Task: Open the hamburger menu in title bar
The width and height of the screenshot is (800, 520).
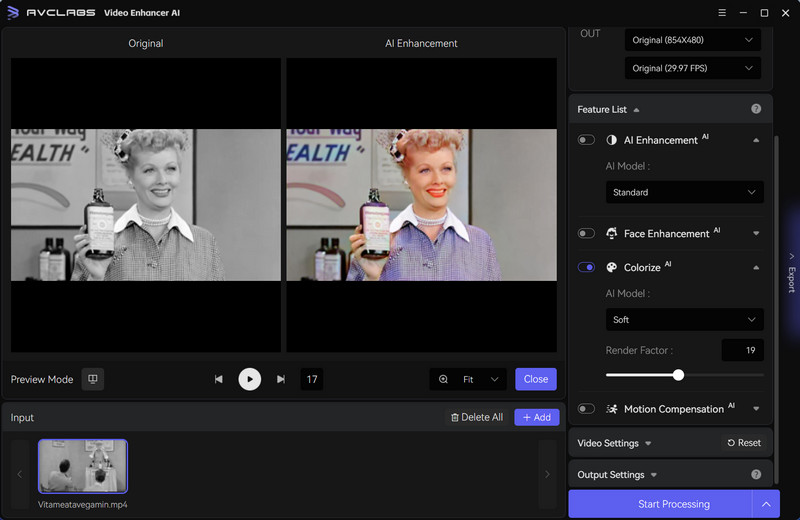Action: 723,13
